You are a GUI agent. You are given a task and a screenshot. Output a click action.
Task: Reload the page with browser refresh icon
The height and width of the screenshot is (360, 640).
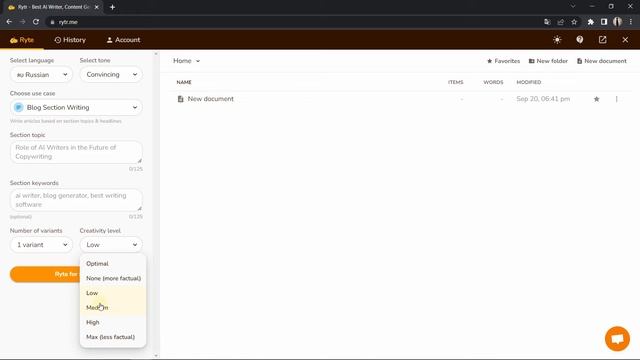click(36, 22)
